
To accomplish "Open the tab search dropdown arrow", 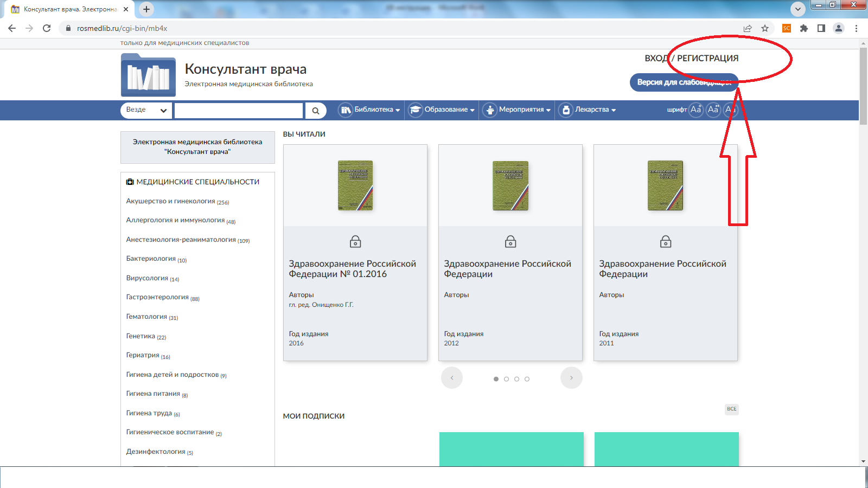I will coord(798,9).
